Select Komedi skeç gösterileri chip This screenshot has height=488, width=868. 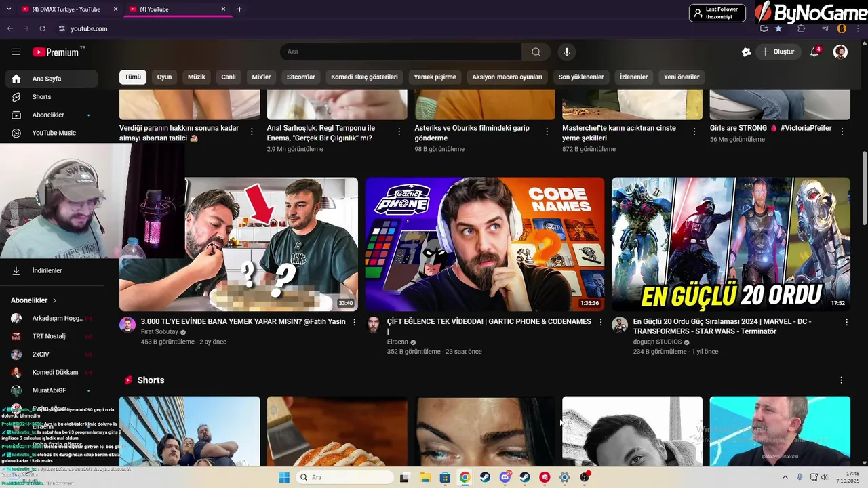coord(364,77)
